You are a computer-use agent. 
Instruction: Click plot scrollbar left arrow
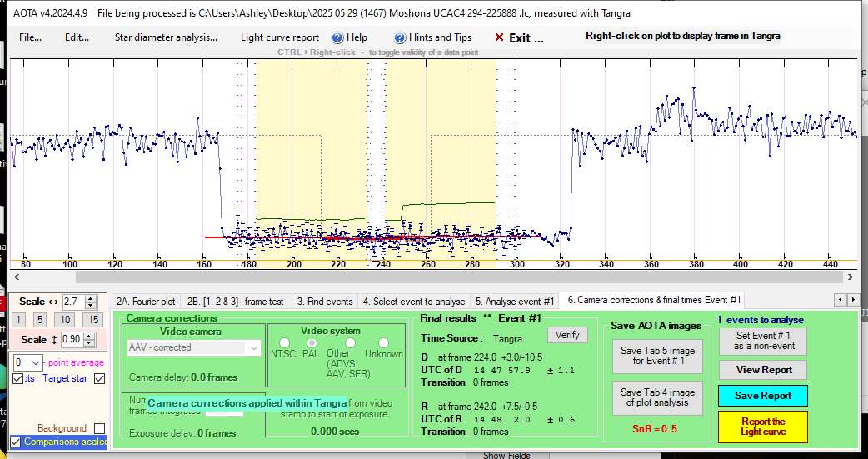(16, 277)
